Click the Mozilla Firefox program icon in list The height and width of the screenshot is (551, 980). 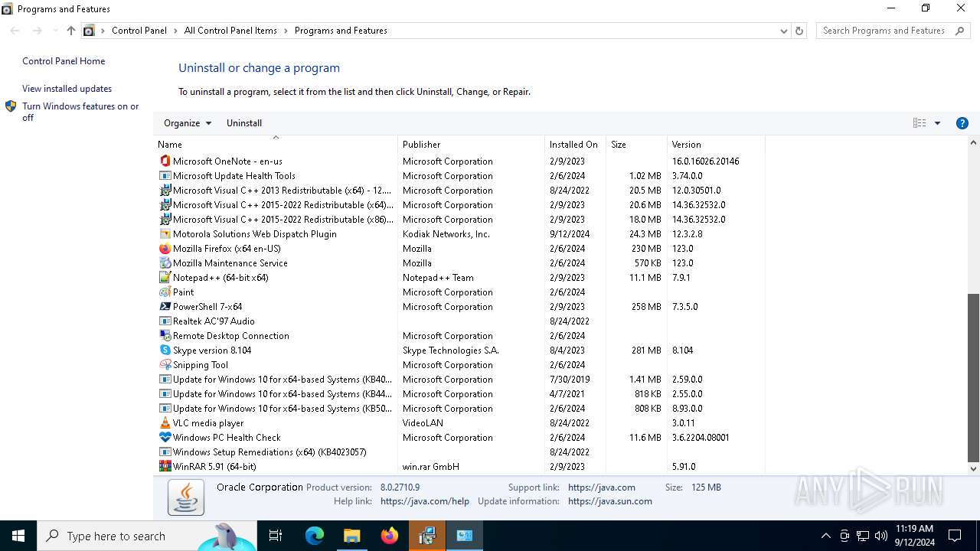[x=165, y=249]
